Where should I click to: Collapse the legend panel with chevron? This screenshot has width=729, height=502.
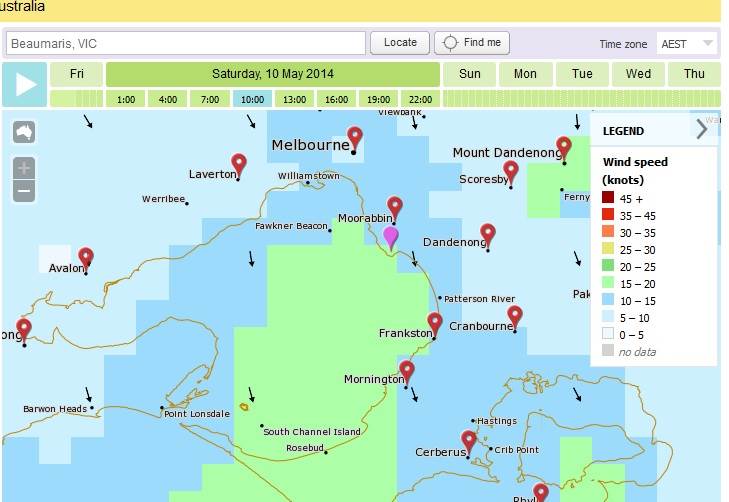(701, 129)
